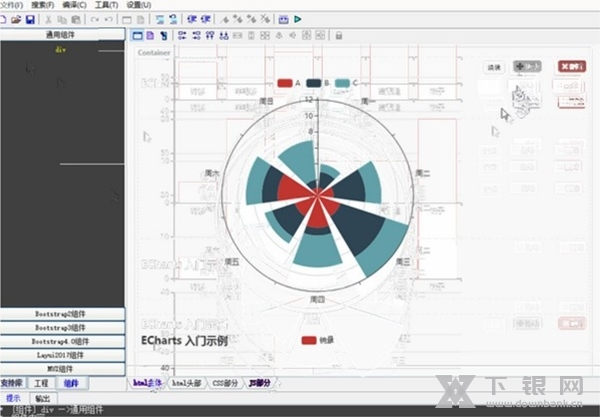Click the white edit button
Image resolution: width=600 pixels, height=417 pixels.
(494, 67)
